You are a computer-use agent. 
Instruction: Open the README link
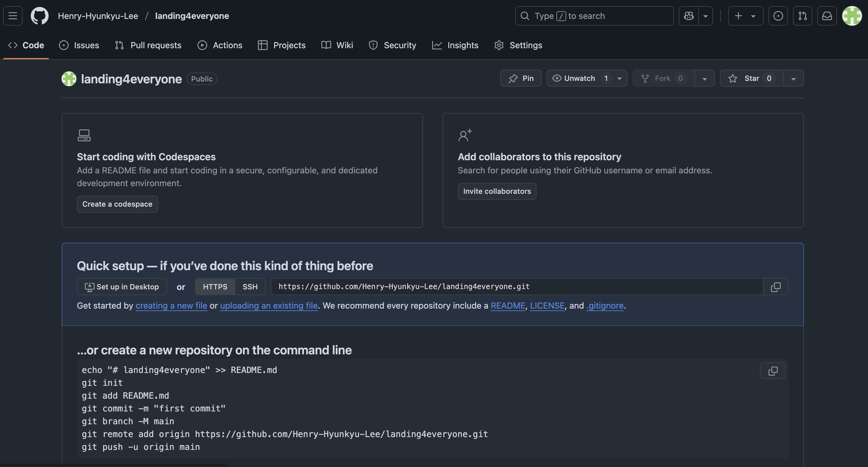pos(508,306)
